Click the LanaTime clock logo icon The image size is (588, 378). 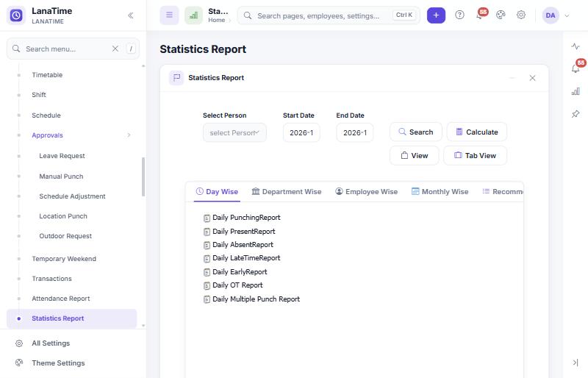pyautogui.click(x=16, y=15)
